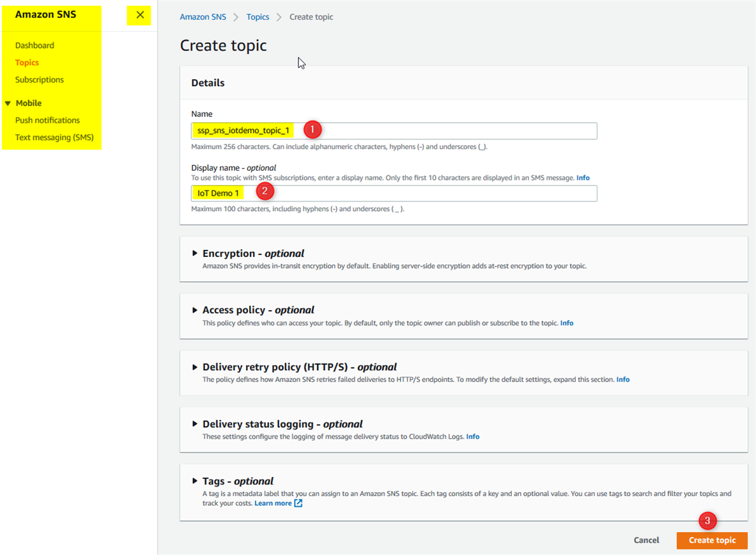Screen dimensions: 756x555
Task: Expand the Tags optional section
Action: click(195, 481)
